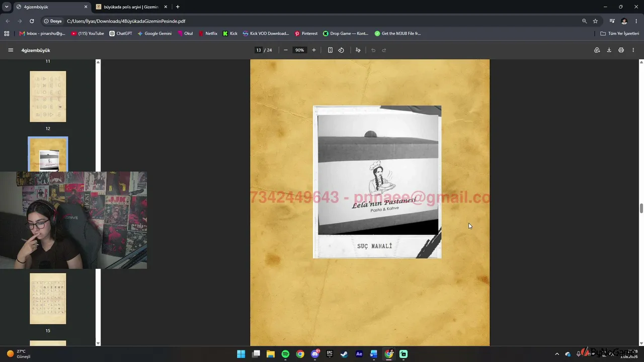The height and width of the screenshot is (362, 644).
Task: Save PDF to Google Drive icon
Action: [x=597, y=50]
